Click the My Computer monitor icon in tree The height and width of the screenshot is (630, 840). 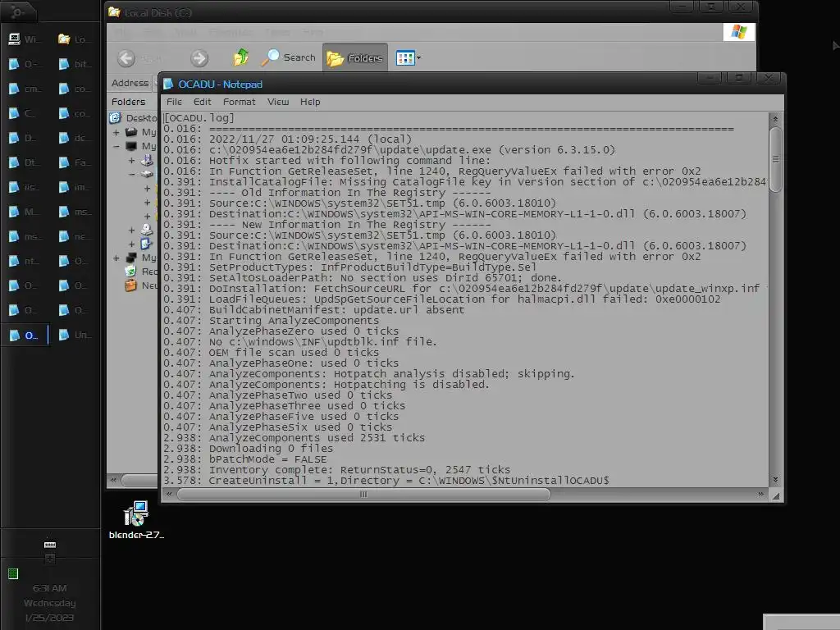131,146
